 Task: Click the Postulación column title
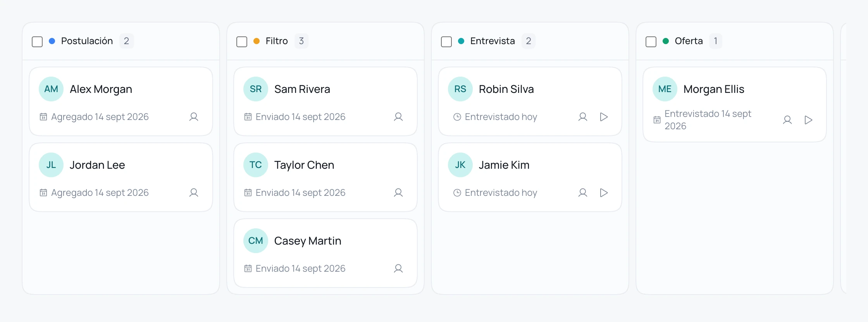click(x=87, y=41)
